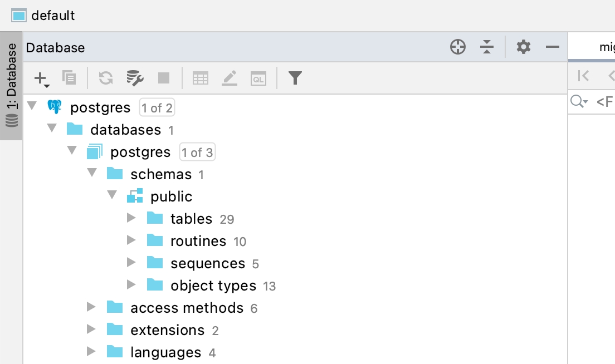Open Database panel settings gear
The height and width of the screenshot is (364, 615).
click(524, 47)
